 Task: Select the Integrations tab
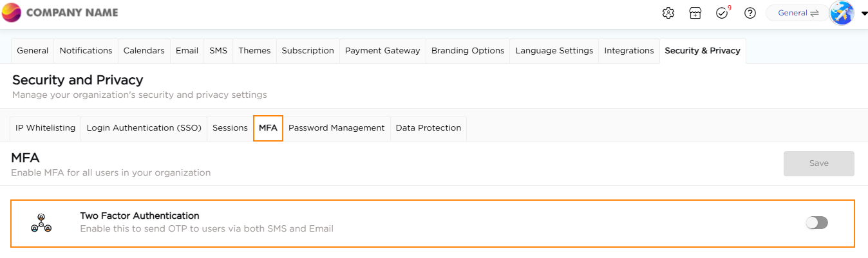628,51
